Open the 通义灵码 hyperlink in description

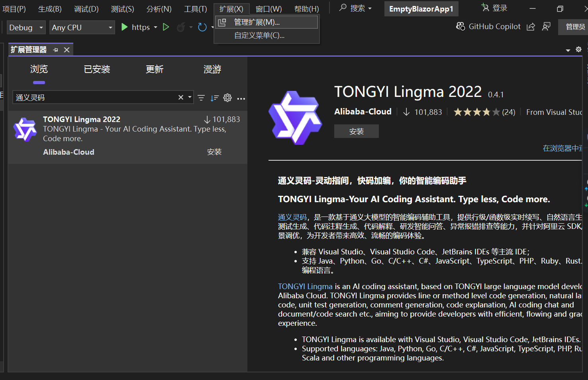coord(292,217)
